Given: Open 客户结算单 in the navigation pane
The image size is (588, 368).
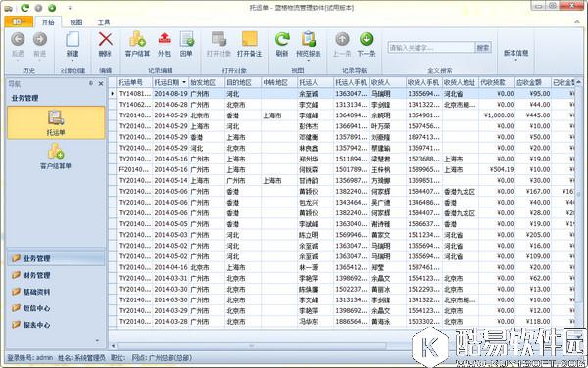Looking at the screenshot, I should tap(56, 157).
